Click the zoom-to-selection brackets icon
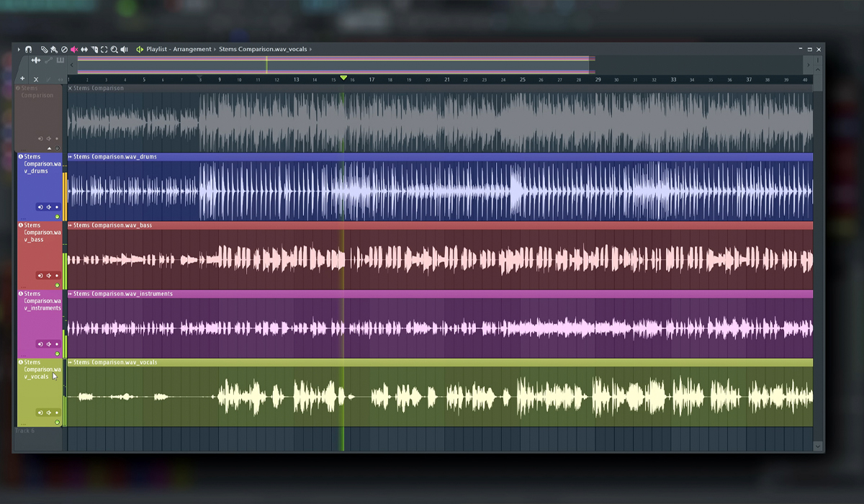Screen dimensions: 864x504 point(104,50)
